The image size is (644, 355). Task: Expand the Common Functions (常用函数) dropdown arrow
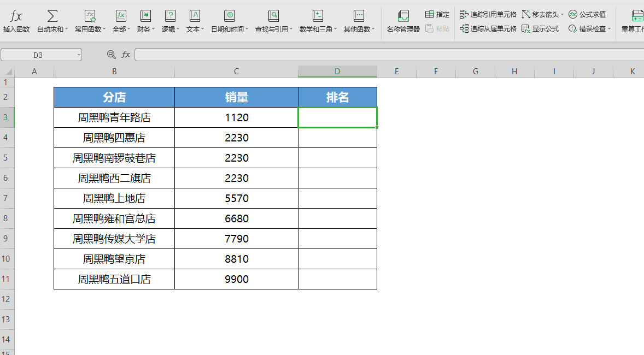(104, 29)
